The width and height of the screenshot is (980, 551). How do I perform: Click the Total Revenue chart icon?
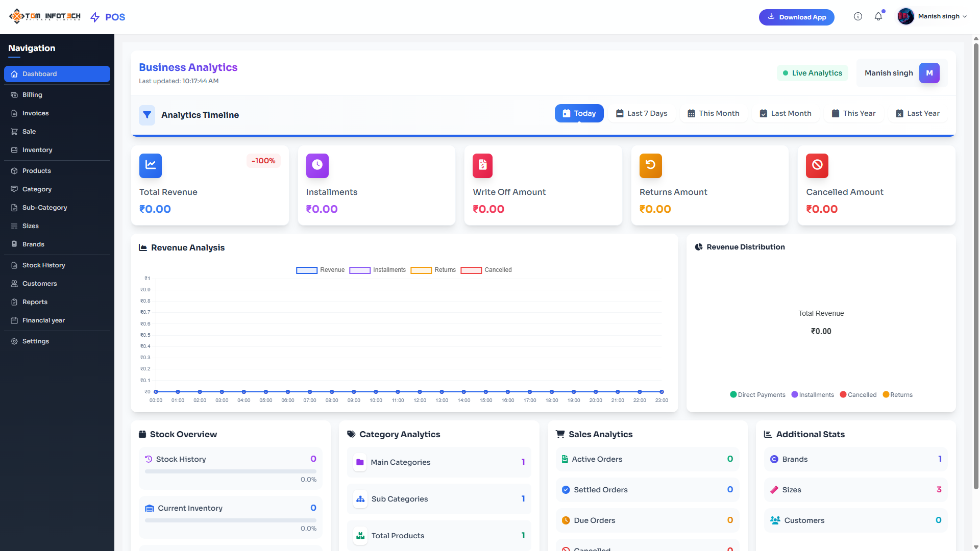(x=151, y=165)
